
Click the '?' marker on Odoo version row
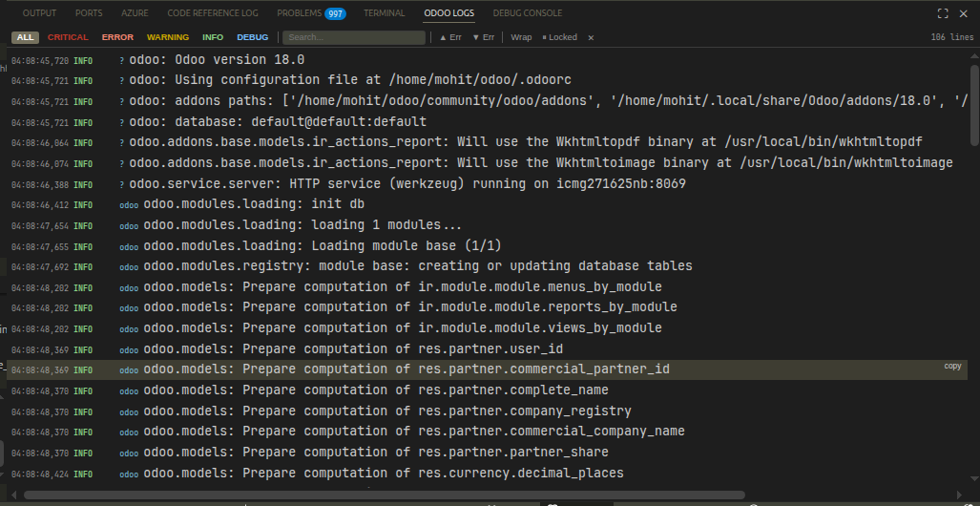coord(122,61)
